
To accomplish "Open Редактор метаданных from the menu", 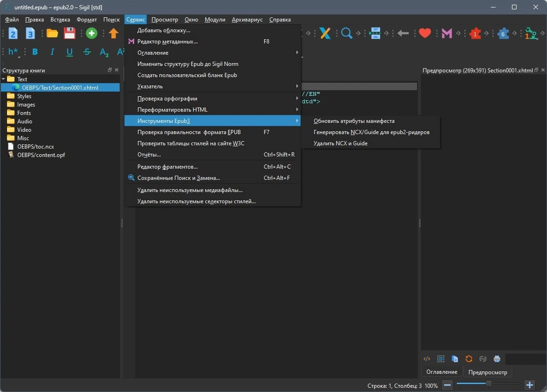I will [213, 42].
